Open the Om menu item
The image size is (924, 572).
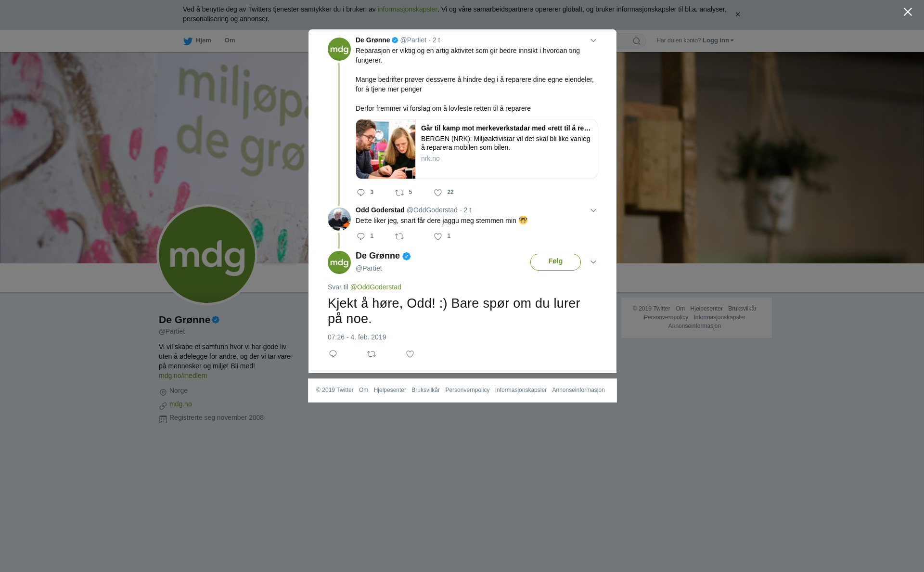tap(230, 40)
